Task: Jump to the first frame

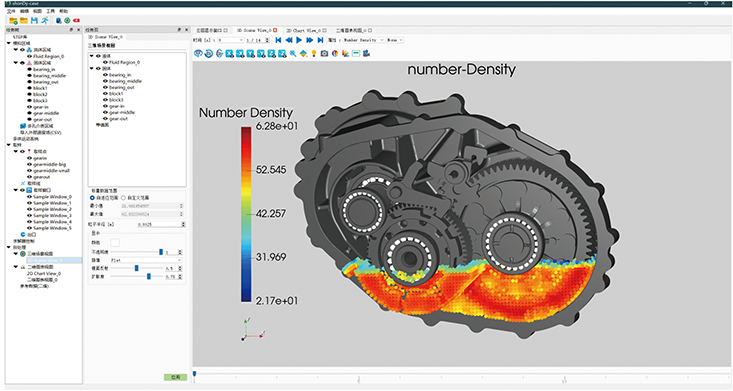Action: point(278,40)
